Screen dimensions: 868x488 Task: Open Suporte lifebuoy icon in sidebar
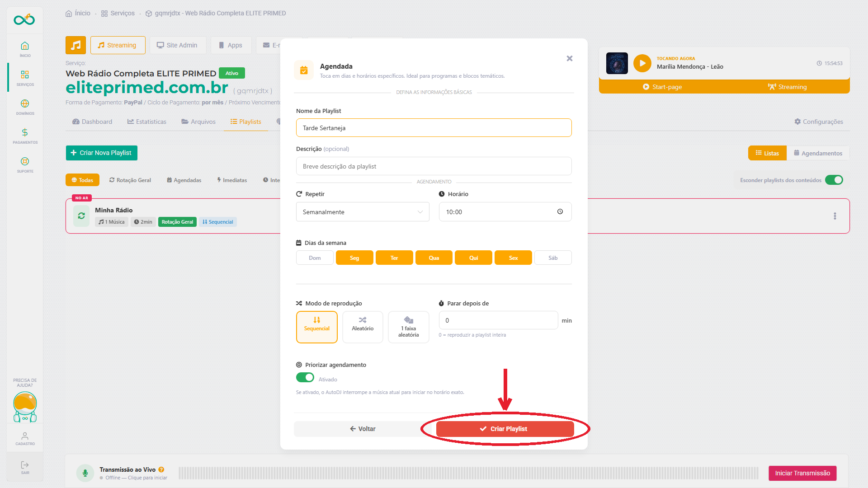(x=25, y=164)
